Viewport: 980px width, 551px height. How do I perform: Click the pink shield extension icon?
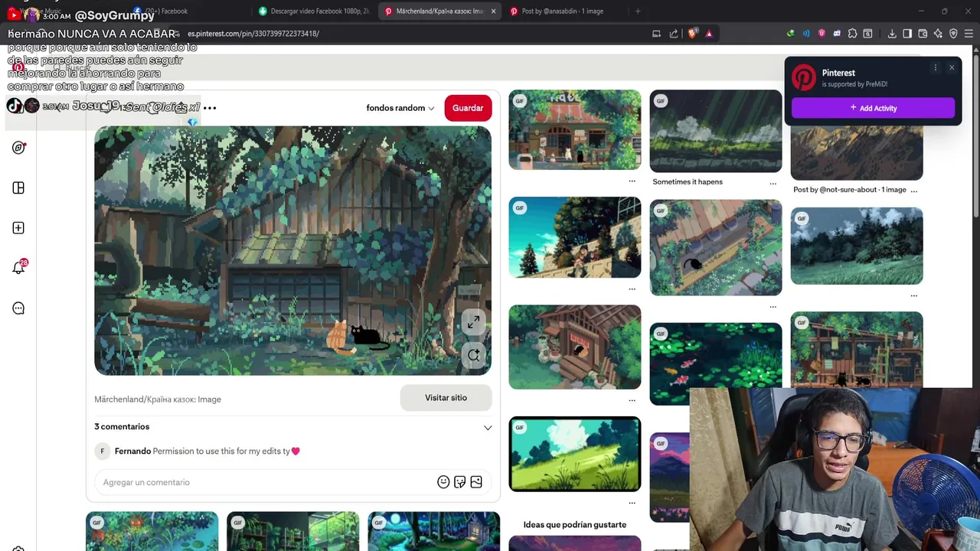[822, 34]
